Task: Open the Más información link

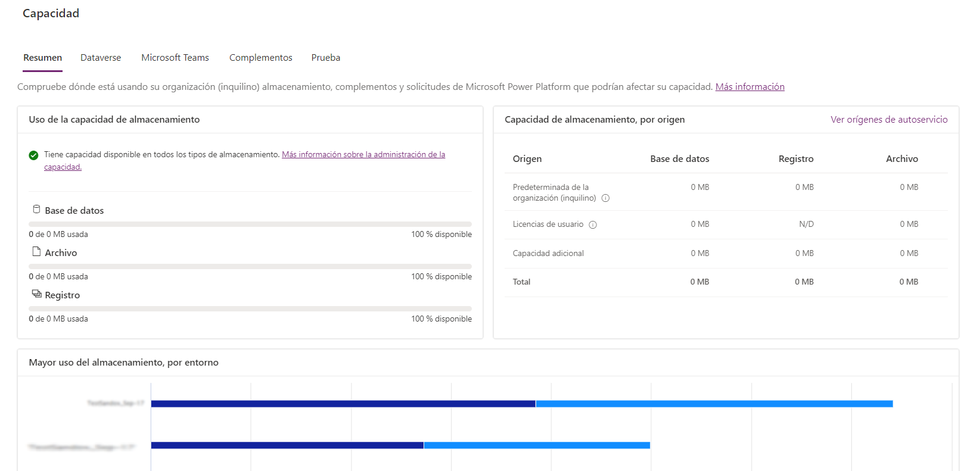Action: point(750,87)
